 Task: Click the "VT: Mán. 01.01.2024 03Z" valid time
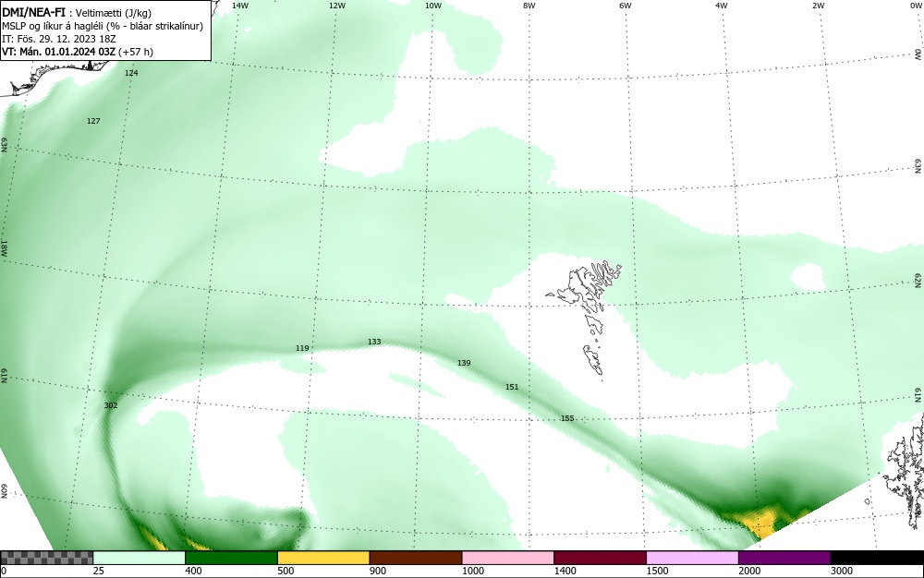coord(59,52)
